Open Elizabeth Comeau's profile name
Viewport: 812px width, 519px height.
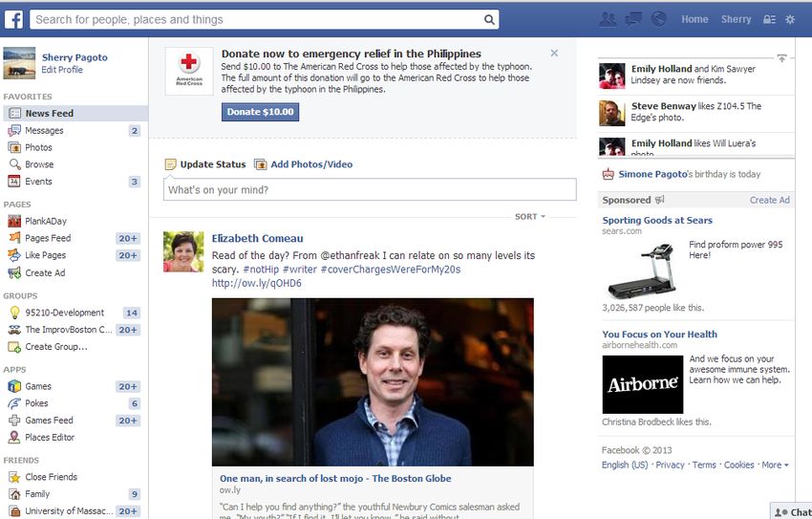257,239
